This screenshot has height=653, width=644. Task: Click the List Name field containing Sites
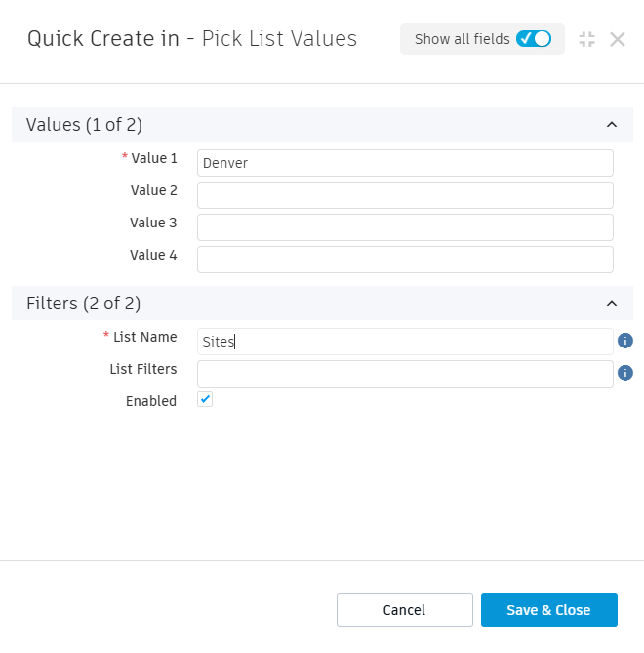[405, 342]
